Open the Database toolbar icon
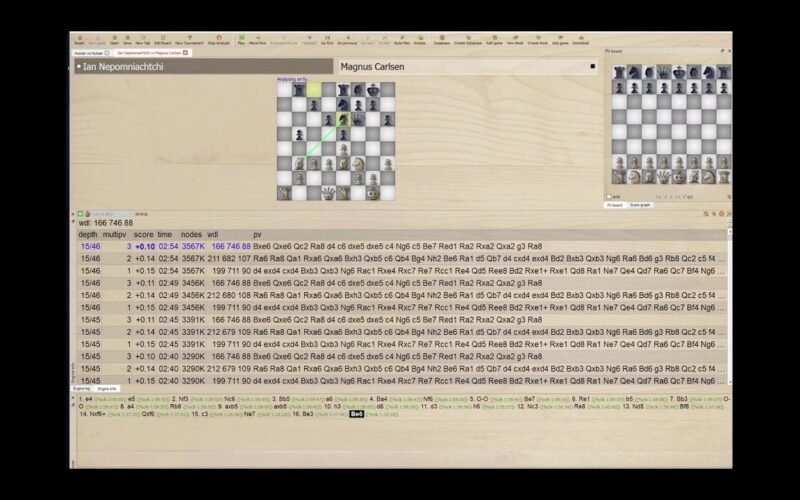Screen dimensions: 800x500 (442, 40)
